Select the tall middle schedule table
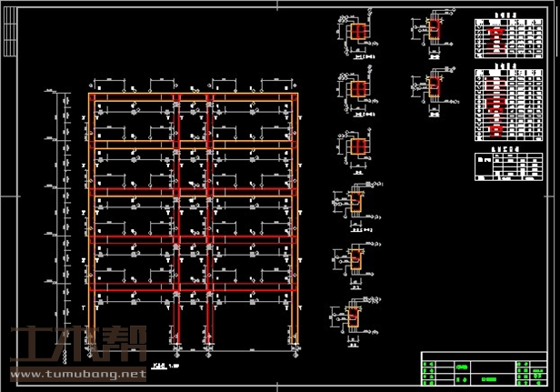Screen dimensions: 560x392 coord(504,106)
